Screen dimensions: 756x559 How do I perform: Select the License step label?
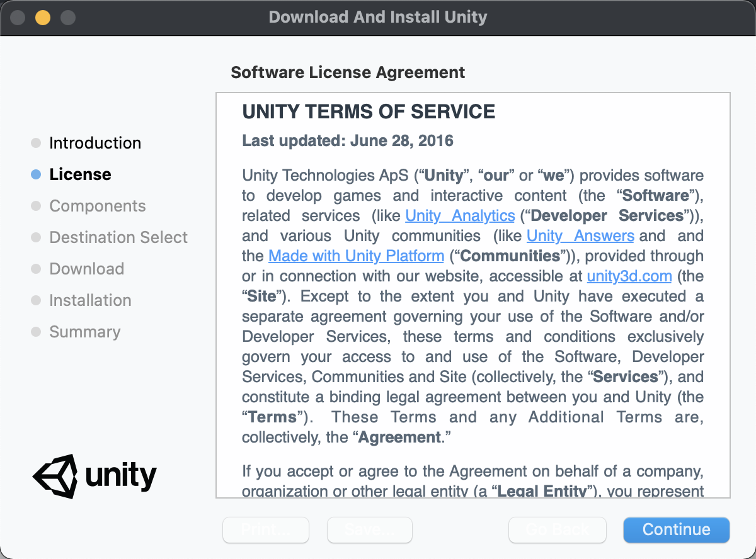pyautogui.click(x=80, y=174)
